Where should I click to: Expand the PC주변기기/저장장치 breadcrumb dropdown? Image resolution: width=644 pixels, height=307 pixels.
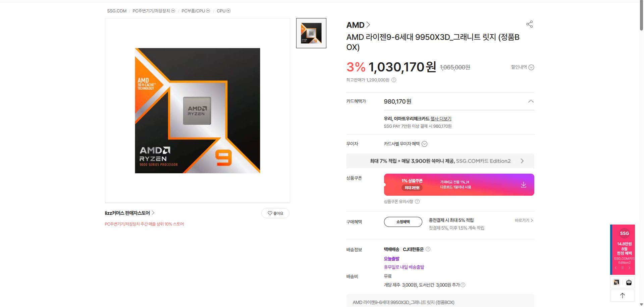point(173,11)
